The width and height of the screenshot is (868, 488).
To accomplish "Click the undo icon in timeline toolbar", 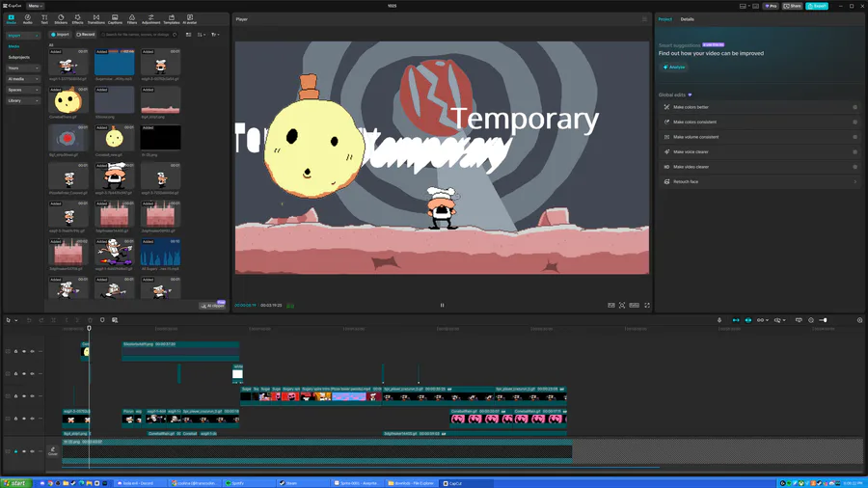I will (29, 320).
